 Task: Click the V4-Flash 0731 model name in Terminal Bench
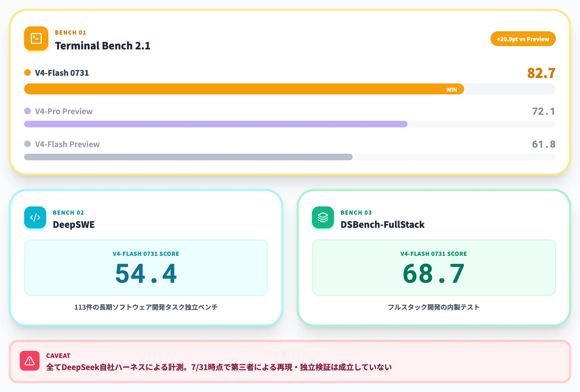[62, 73]
